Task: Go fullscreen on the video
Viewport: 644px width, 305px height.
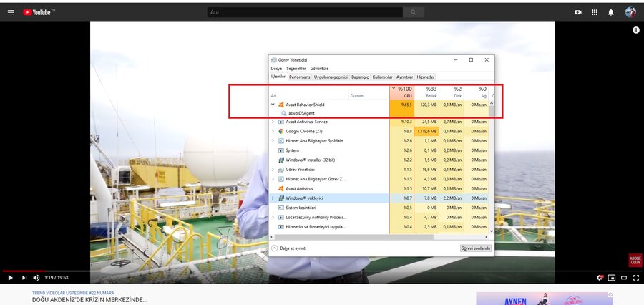Action: [x=636, y=278]
